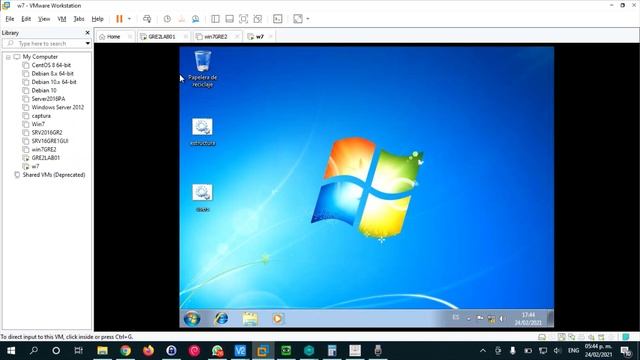Collapse the My Computer tree node
Image resolution: width=640 pixels, height=360 pixels.
coord(8,57)
